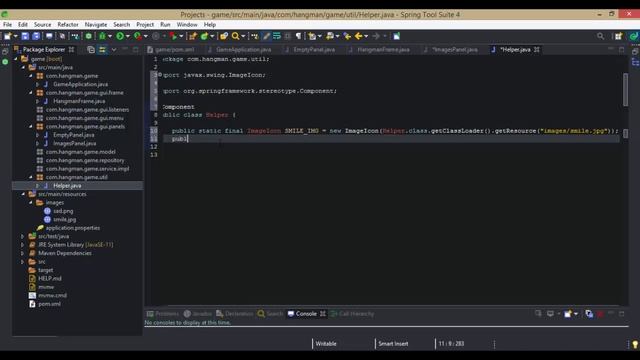Click the Spring Boot Dashboard green icon
This screenshot has height=360, width=640.
[89, 36]
